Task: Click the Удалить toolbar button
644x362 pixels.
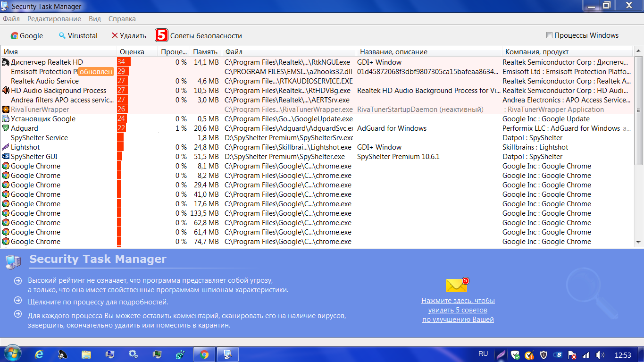Action: 129,35
